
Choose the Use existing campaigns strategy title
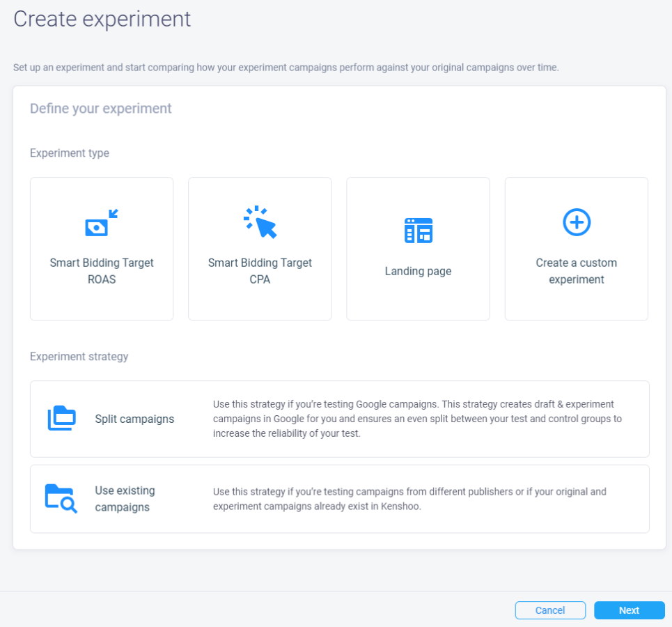tap(125, 499)
